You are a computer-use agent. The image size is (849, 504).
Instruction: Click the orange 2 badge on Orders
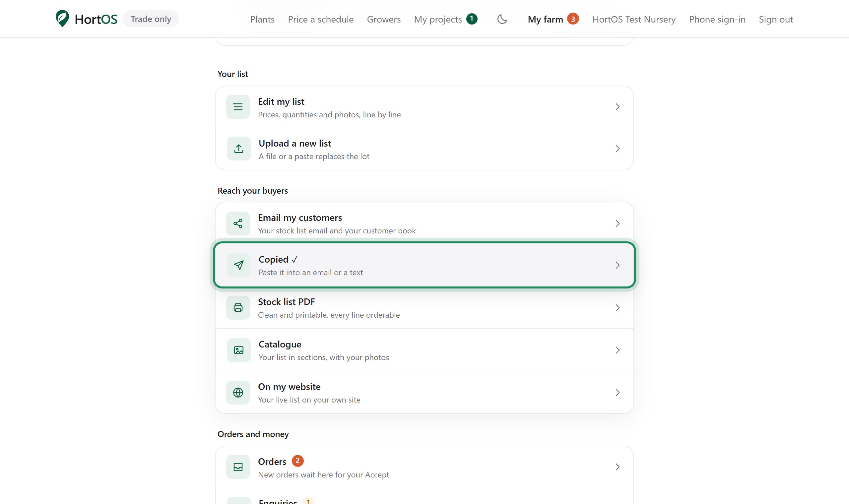pyautogui.click(x=297, y=461)
